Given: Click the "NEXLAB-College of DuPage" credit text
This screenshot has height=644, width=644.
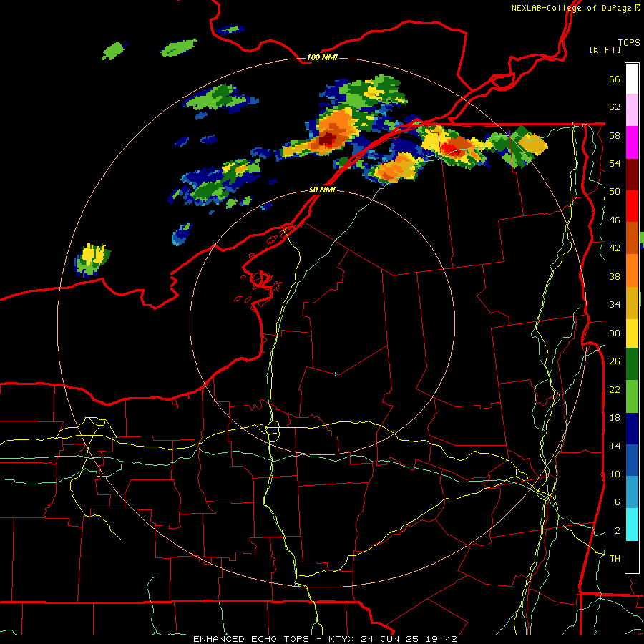Looking at the screenshot, I should tap(571, 8).
